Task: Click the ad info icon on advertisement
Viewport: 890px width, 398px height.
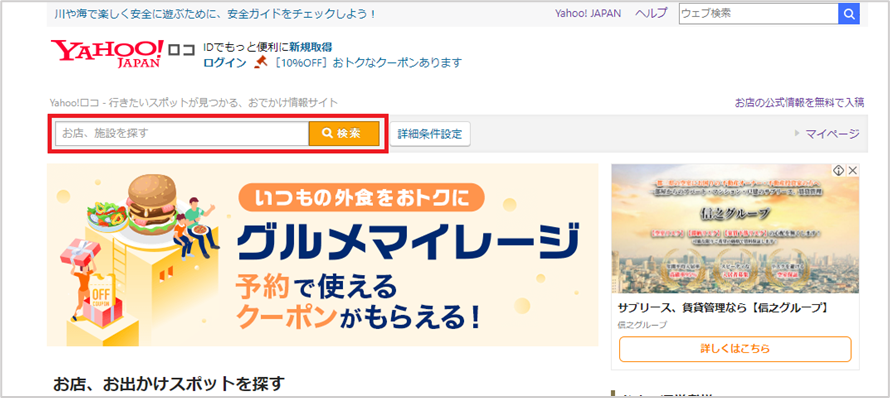Action: click(x=838, y=170)
